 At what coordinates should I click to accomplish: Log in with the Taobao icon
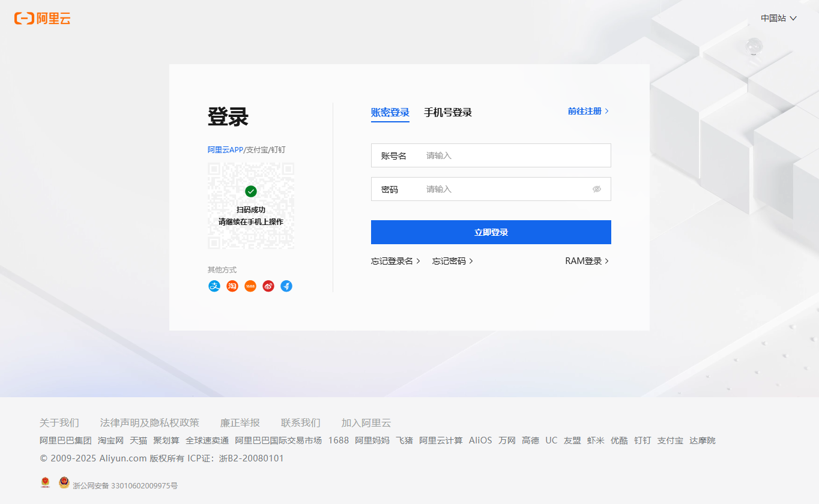(232, 286)
